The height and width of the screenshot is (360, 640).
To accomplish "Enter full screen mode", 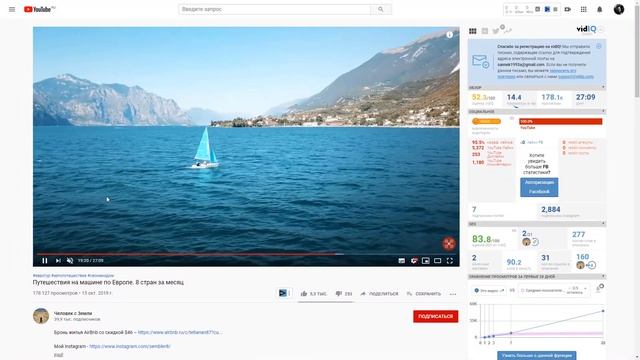I will (449, 260).
